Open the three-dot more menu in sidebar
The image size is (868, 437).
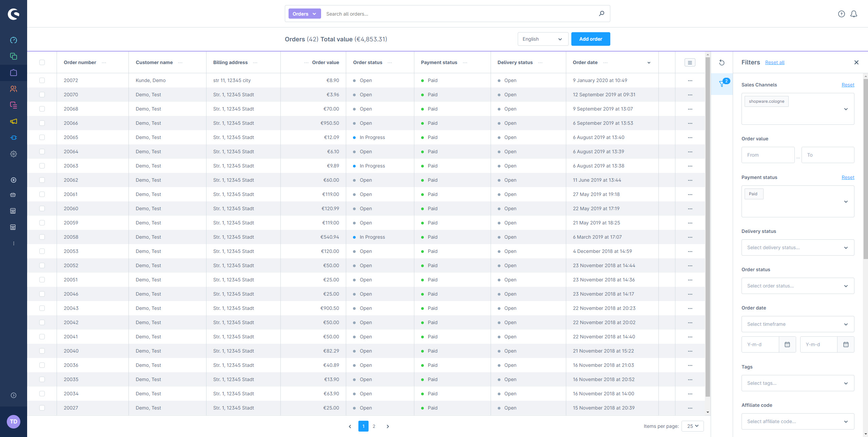click(x=14, y=243)
